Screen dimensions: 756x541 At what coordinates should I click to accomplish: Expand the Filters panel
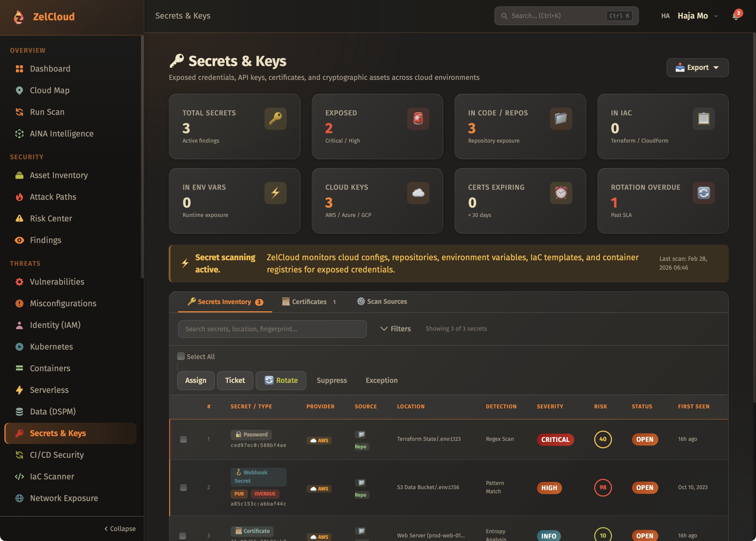(x=395, y=329)
